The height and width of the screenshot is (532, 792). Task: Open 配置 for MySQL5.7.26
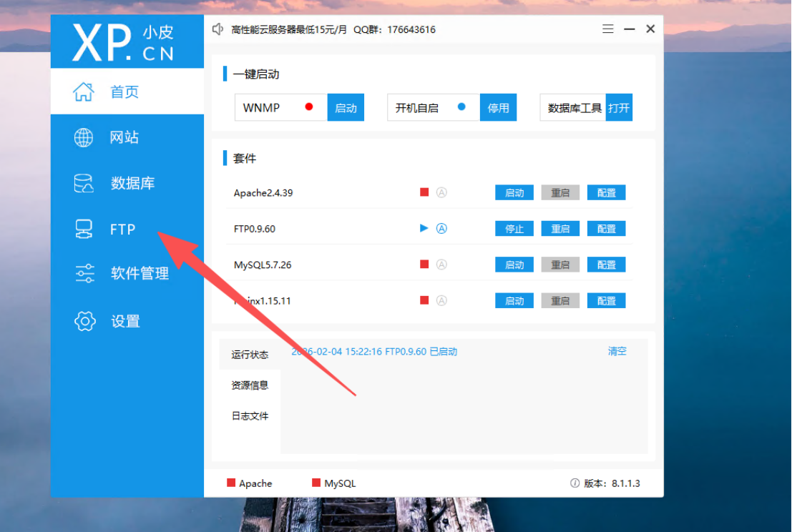point(606,265)
